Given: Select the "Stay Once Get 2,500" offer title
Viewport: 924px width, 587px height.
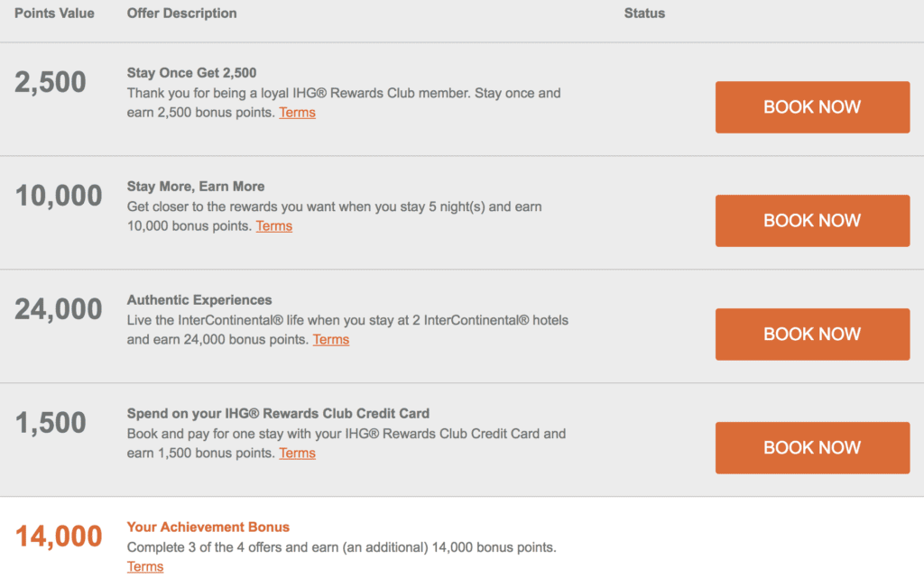Looking at the screenshot, I should 192,73.
